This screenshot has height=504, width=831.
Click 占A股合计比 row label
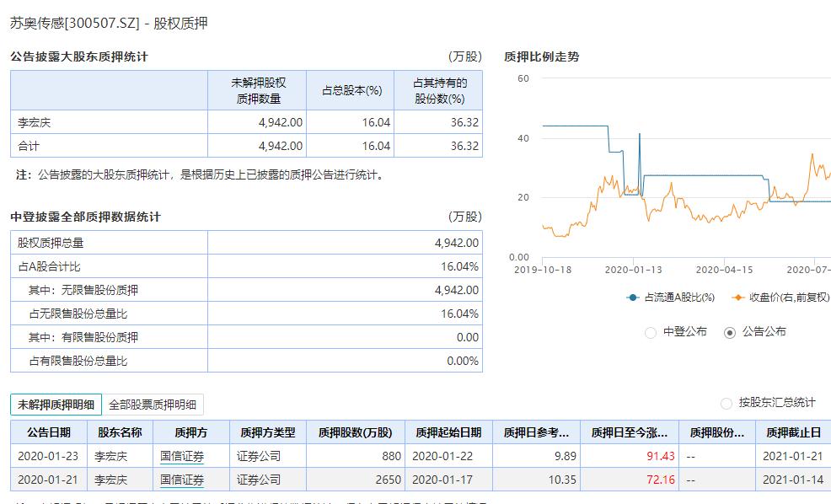[x=49, y=266]
